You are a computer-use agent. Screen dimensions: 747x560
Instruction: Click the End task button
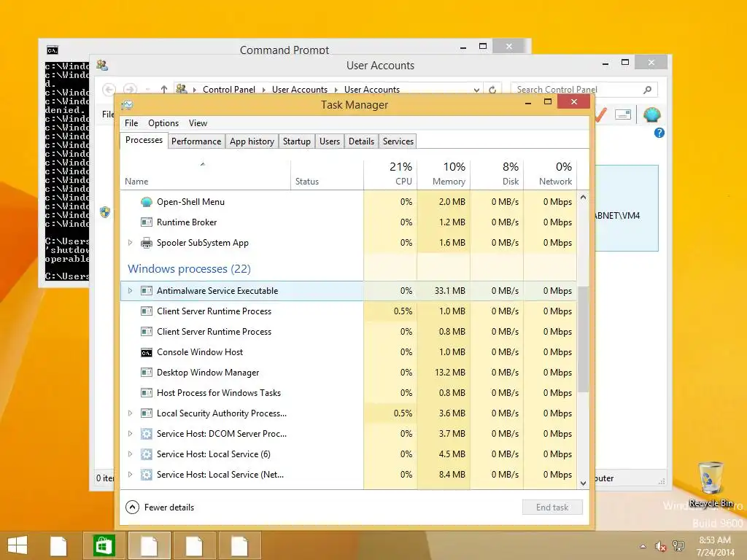pyautogui.click(x=552, y=507)
